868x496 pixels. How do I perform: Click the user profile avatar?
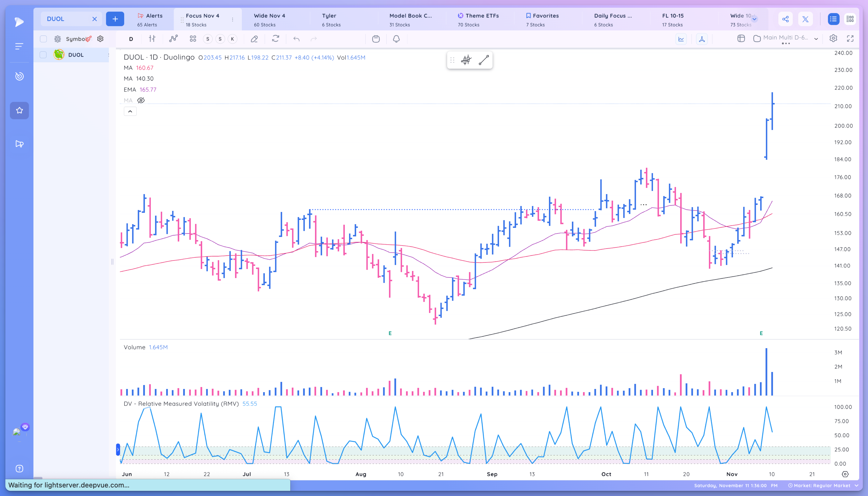click(x=17, y=432)
